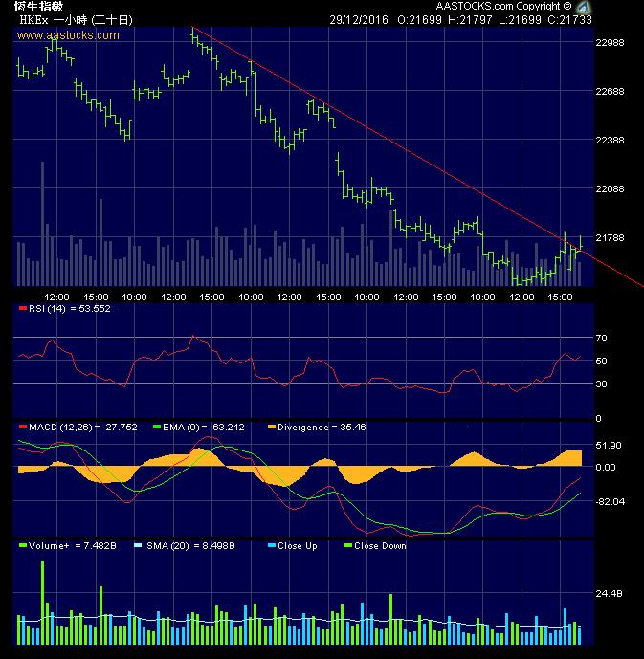This screenshot has width=644, height=659.
Task: Open the www.aastocks.com link
Action: pos(68,35)
